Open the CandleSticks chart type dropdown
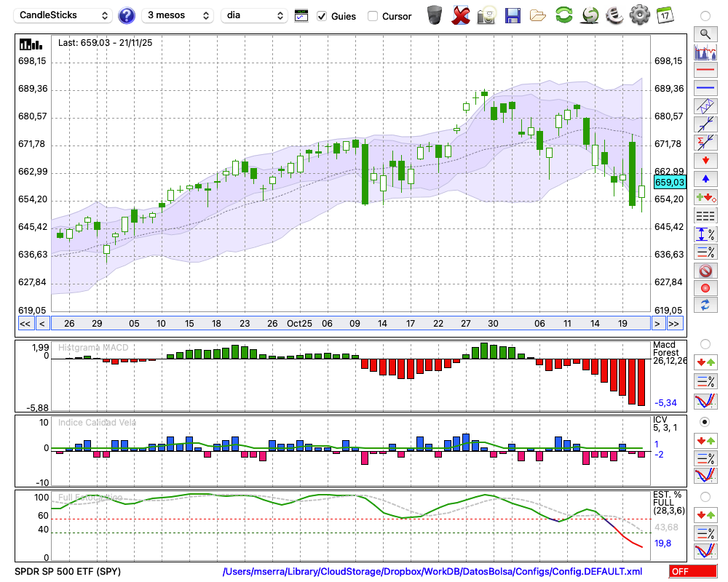 tap(63, 15)
